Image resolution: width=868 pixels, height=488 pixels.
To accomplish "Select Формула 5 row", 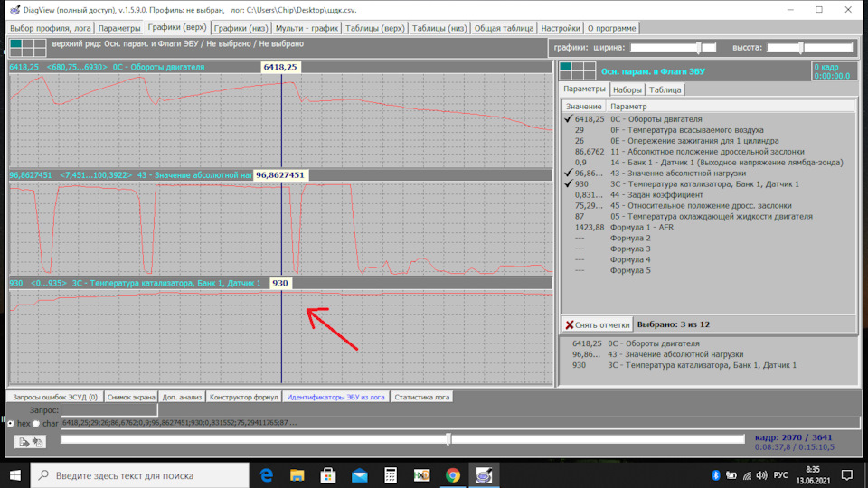I will tap(709, 270).
